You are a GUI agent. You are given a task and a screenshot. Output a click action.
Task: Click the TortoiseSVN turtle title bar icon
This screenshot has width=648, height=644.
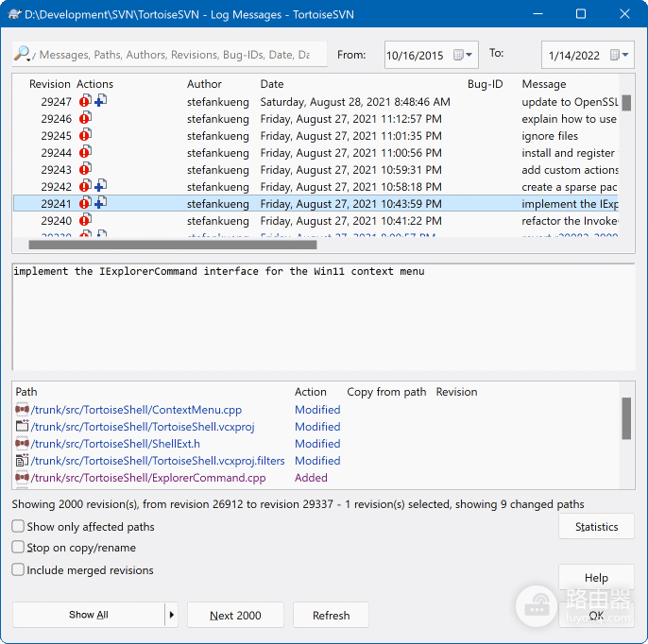(x=15, y=14)
